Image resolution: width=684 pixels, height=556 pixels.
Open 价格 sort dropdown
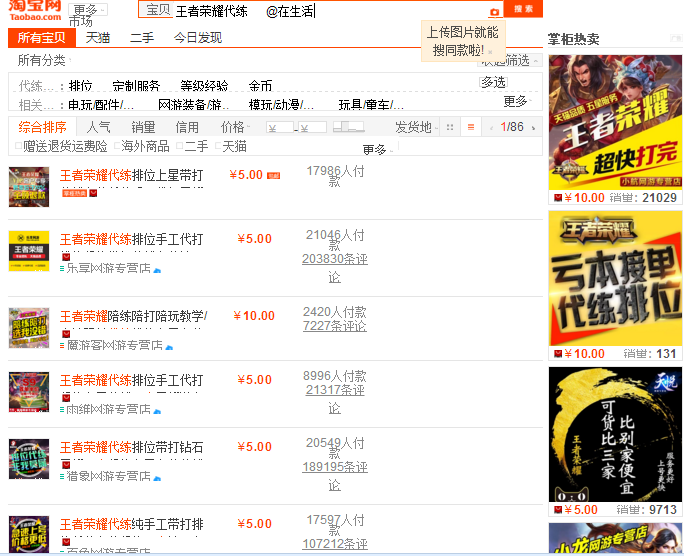pyautogui.click(x=235, y=127)
